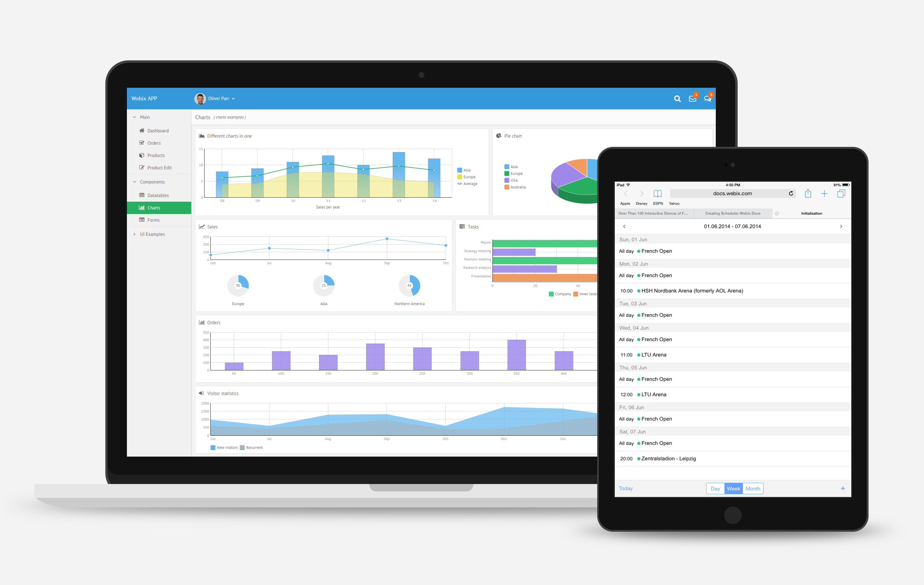The width and height of the screenshot is (924, 585).
Task: Select the Week view toggle on iPad
Action: (733, 489)
